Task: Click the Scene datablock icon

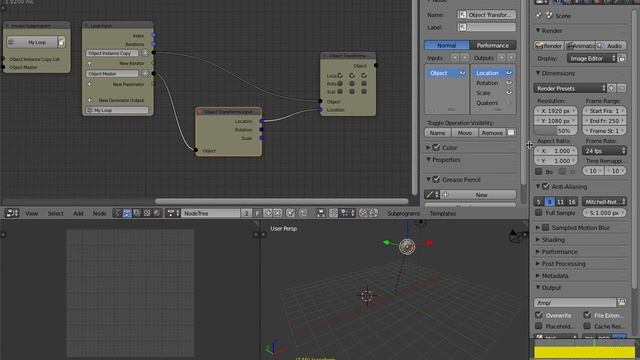Action: (549, 16)
